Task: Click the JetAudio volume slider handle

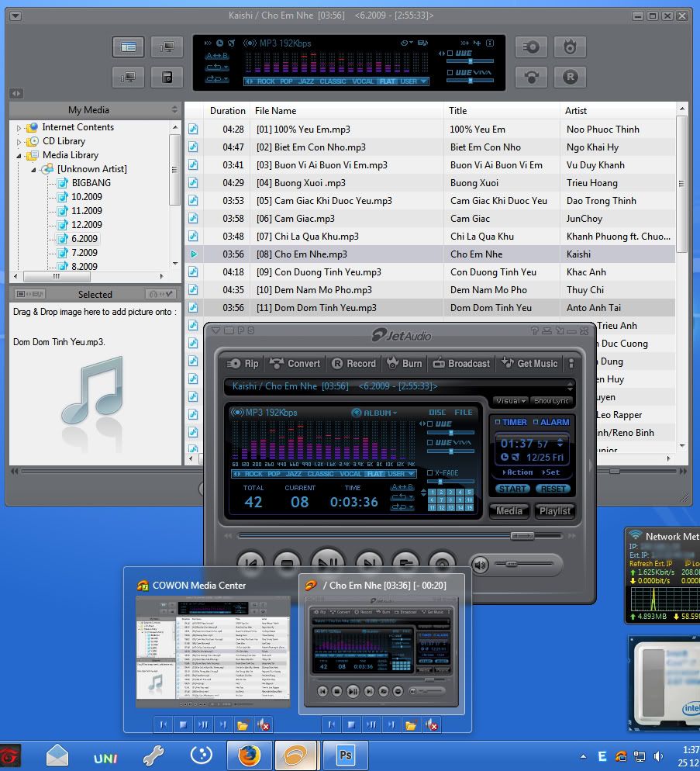Action: pyautogui.click(x=511, y=564)
